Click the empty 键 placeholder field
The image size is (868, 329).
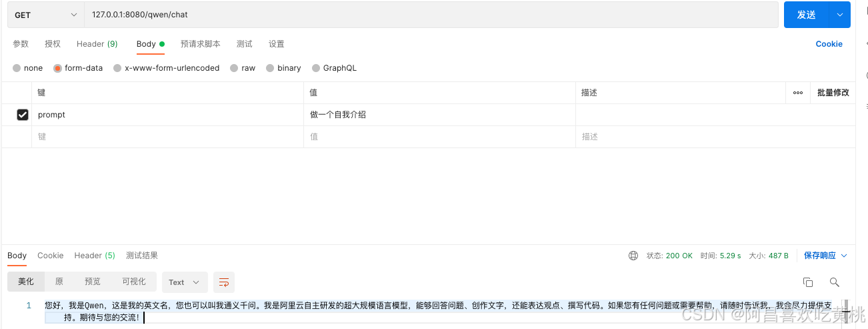point(167,137)
